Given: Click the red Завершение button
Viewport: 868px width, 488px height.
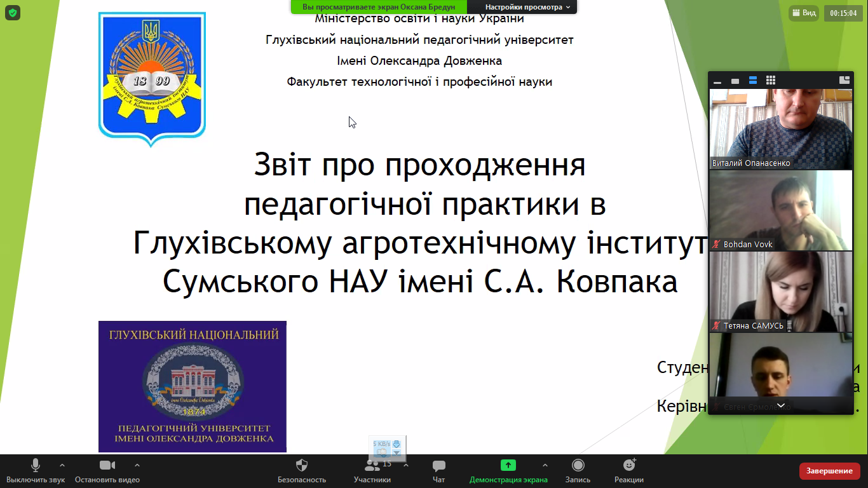Looking at the screenshot, I should coord(829,471).
